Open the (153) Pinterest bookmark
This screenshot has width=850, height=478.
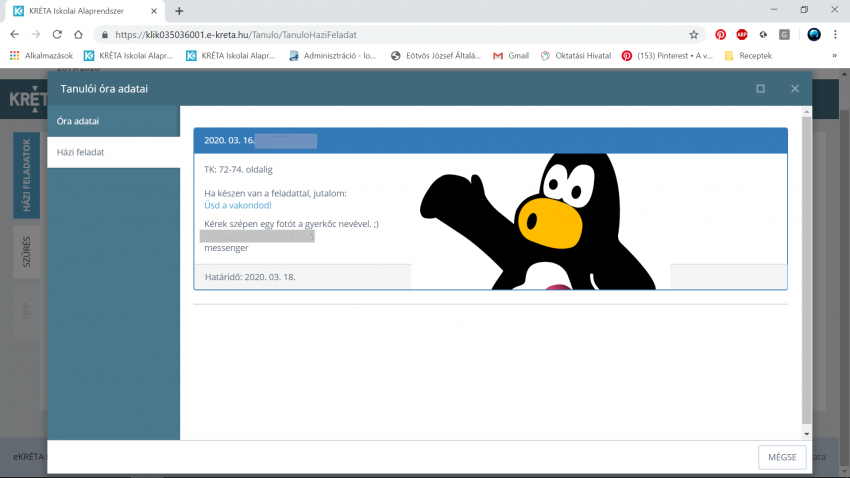pos(667,56)
